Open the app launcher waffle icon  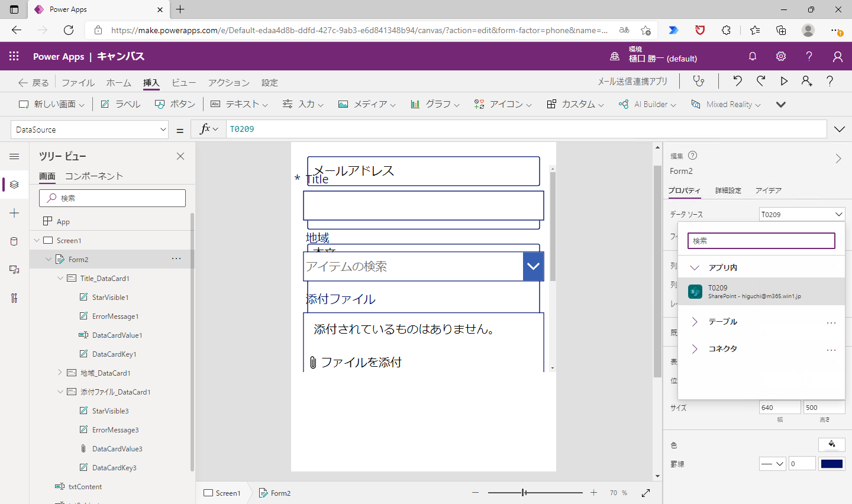(x=14, y=56)
